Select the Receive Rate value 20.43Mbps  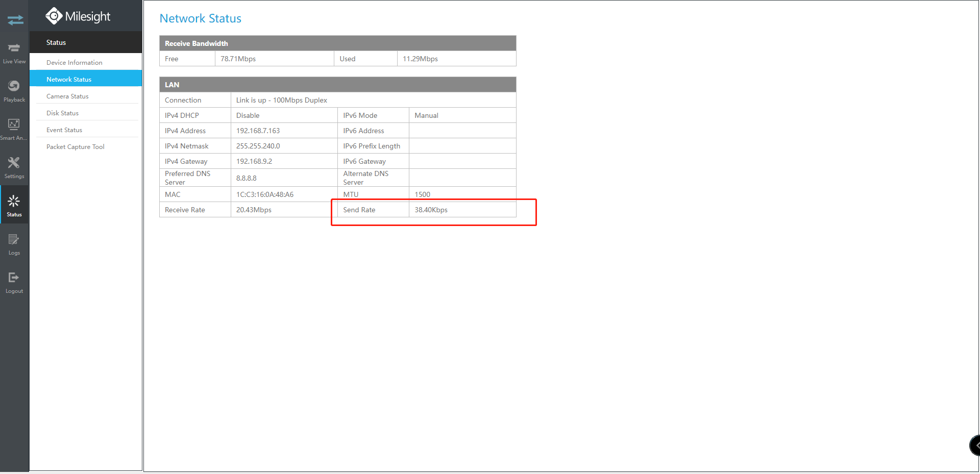pyautogui.click(x=254, y=210)
